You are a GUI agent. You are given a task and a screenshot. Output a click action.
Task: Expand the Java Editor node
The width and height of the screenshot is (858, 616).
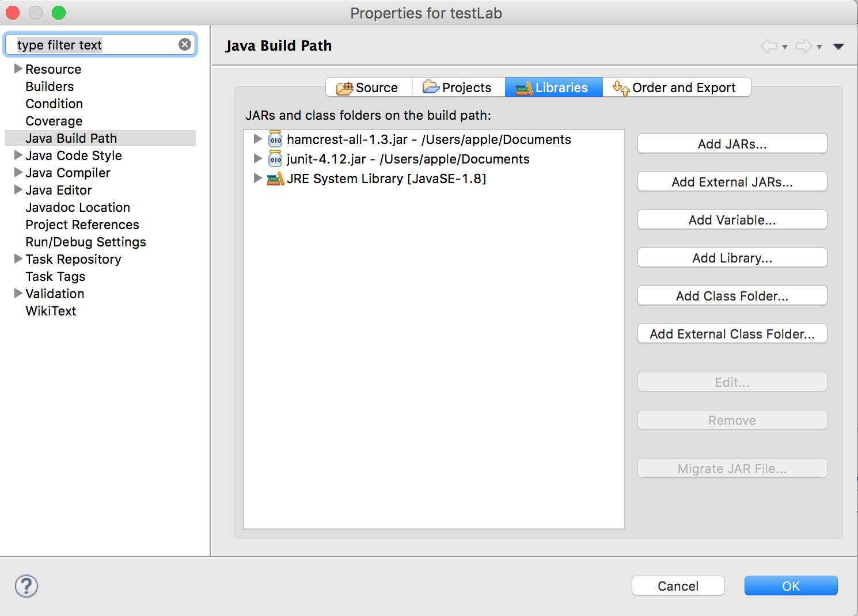click(18, 189)
